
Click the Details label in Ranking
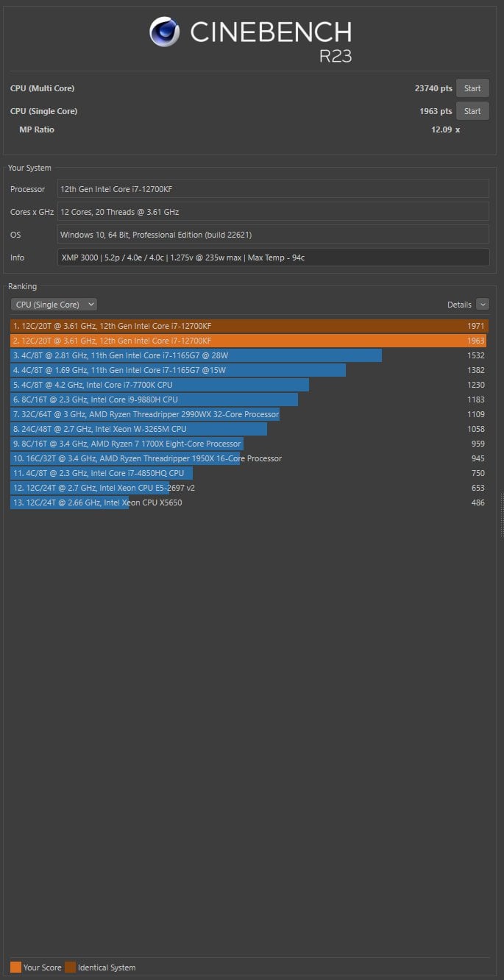[x=459, y=305]
